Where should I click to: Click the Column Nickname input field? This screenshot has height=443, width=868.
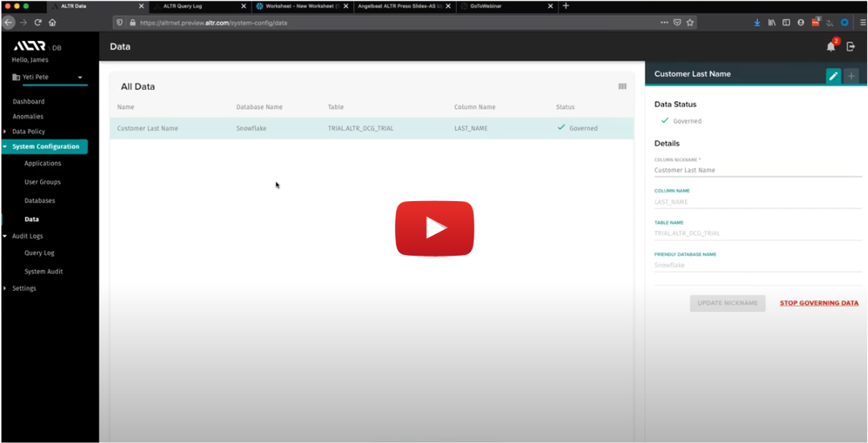point(758,170)
